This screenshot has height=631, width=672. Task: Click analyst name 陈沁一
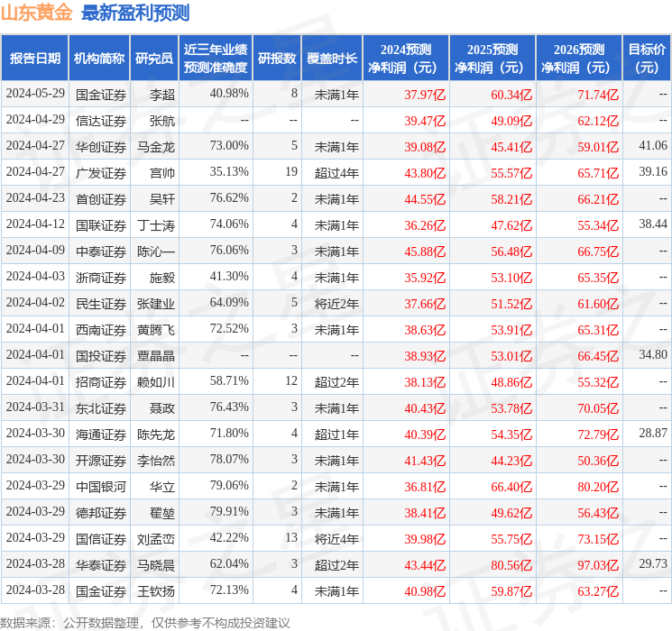[155, 251]
